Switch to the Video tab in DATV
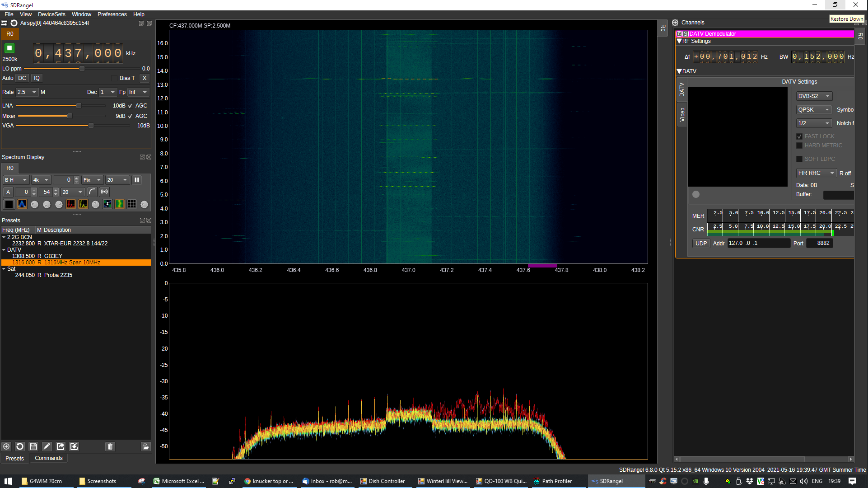Image resolution: width=868 pixels, height=488 pixels. point(682,114)
